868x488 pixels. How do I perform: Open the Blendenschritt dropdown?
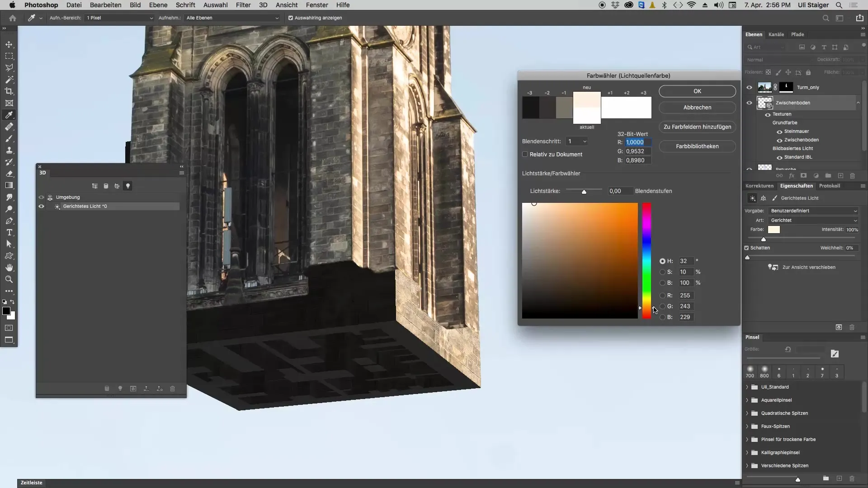click(x=576, y=141)
